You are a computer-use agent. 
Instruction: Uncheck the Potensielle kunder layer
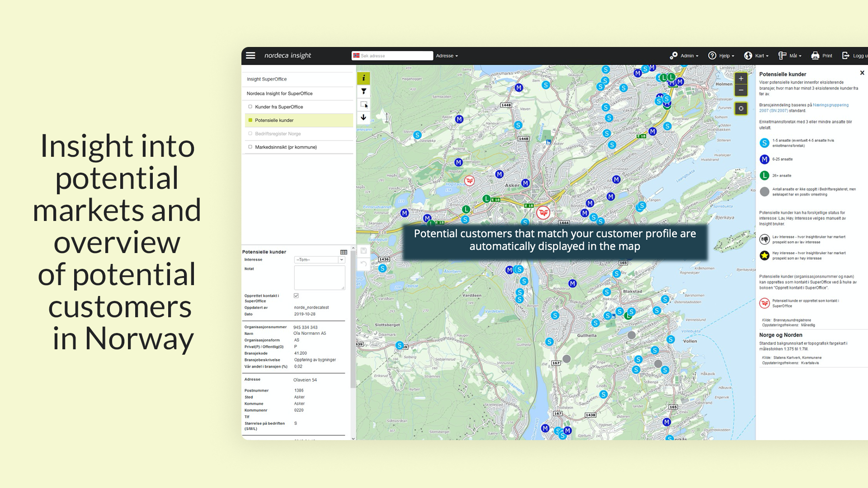click(x=250, y=120)
